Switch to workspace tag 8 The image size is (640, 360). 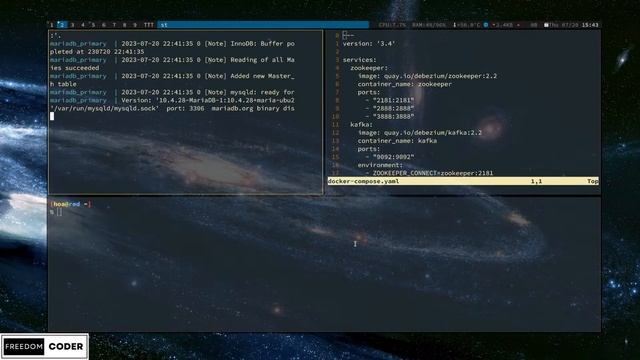click(x=124, y=25)
